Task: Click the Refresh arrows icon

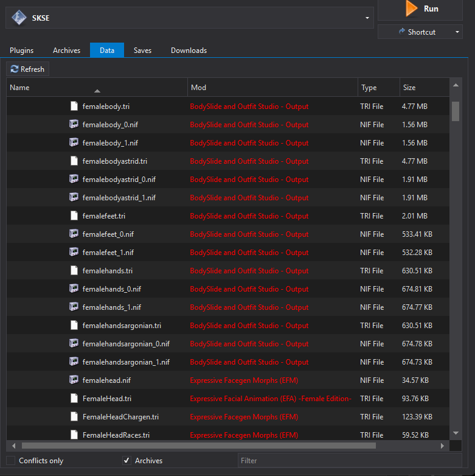Action: pyautogui.click(x=15, y=69)
